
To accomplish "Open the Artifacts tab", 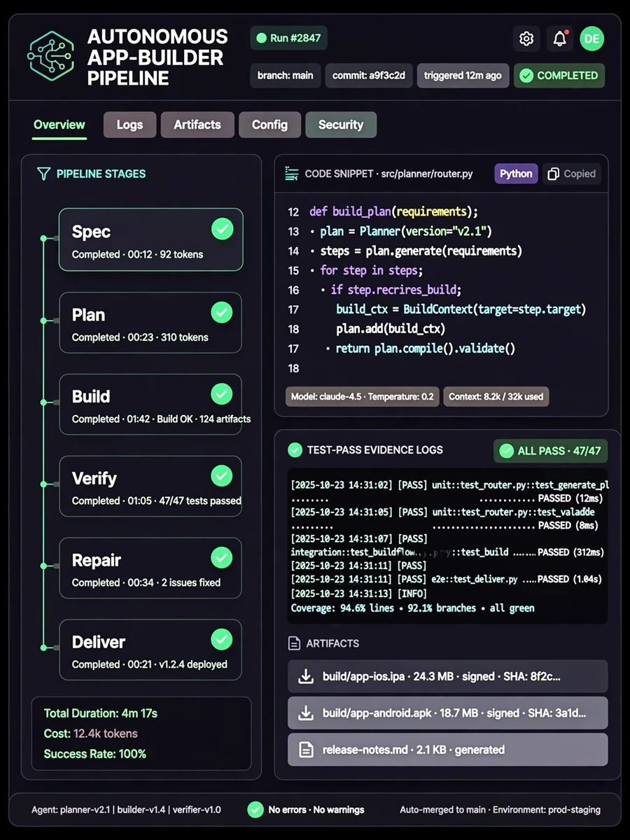I will pyautogui.click(x=197, y=125).
